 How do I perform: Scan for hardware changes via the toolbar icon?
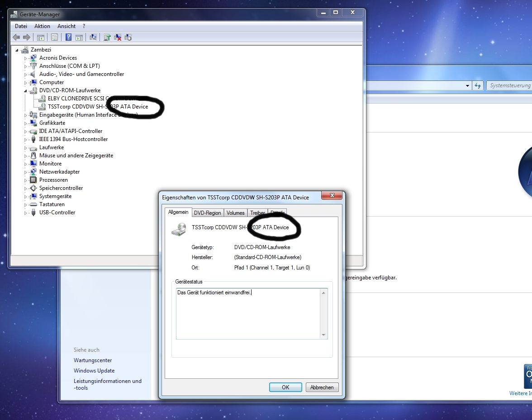tap(93, 37)
